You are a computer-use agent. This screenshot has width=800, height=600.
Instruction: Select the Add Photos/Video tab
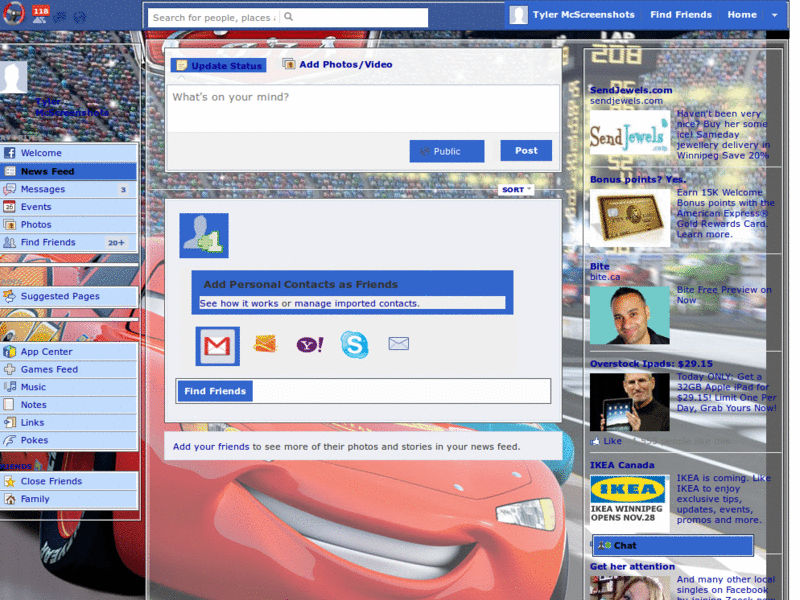[x=338, y=64]
